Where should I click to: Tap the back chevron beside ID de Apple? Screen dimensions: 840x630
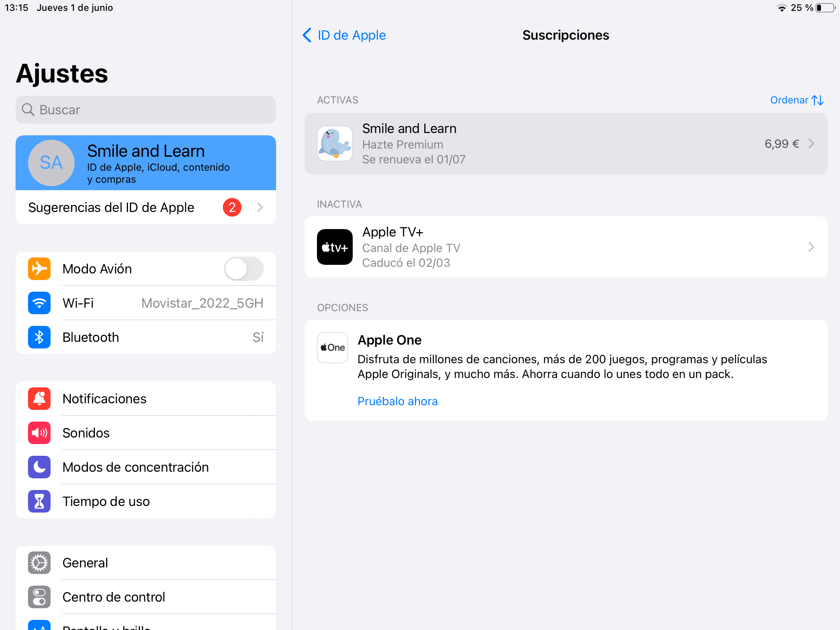(307, 35)
